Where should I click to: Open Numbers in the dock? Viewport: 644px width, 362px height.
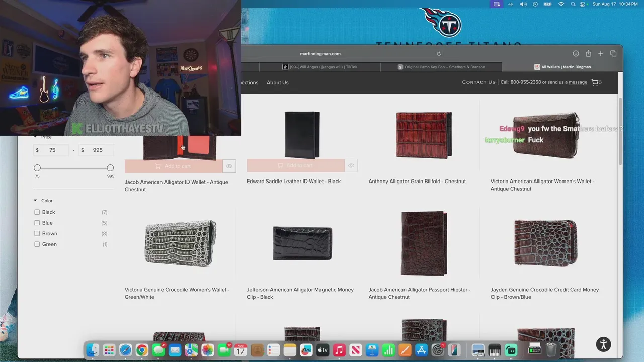click(x=388, y=350)
